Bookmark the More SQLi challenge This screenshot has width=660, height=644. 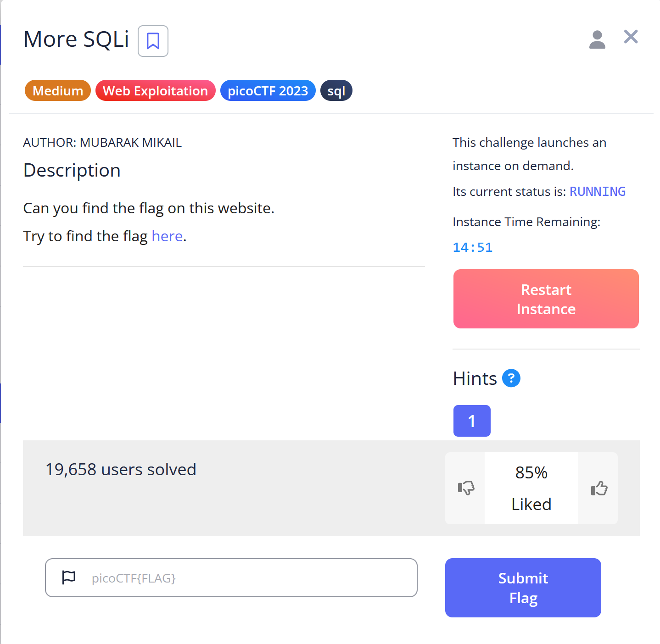(x=153, y=41)
